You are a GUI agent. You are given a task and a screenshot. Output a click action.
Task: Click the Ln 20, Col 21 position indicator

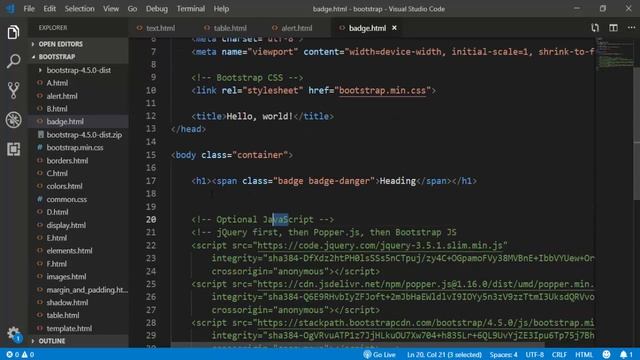click(444, 354)
